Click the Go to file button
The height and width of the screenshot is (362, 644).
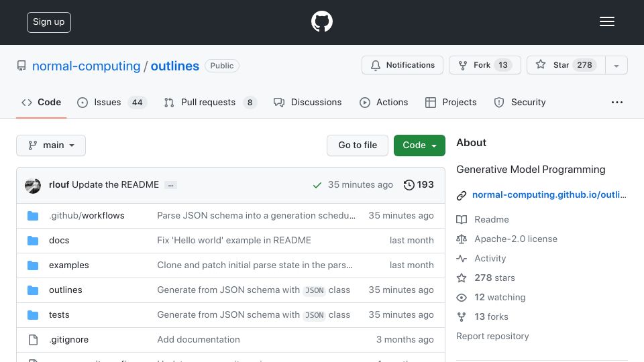point(358,145)
